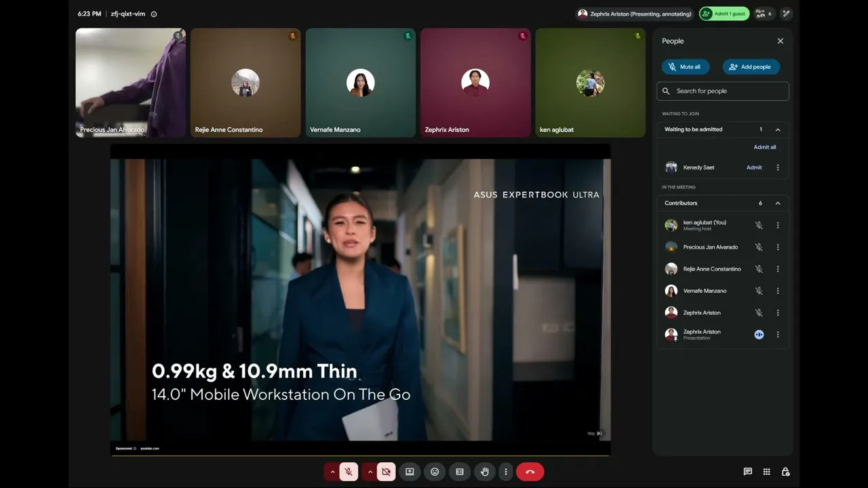Click the muted mic badge on Zephrix Ariston's tile
This screenshot has height=488, width=868.
(522, 36)
